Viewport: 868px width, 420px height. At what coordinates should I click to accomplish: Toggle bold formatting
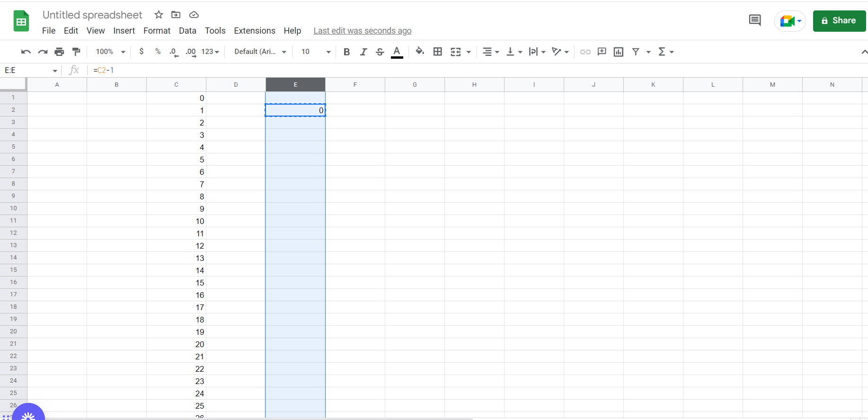pyautogui.click(x=346, y=52)
